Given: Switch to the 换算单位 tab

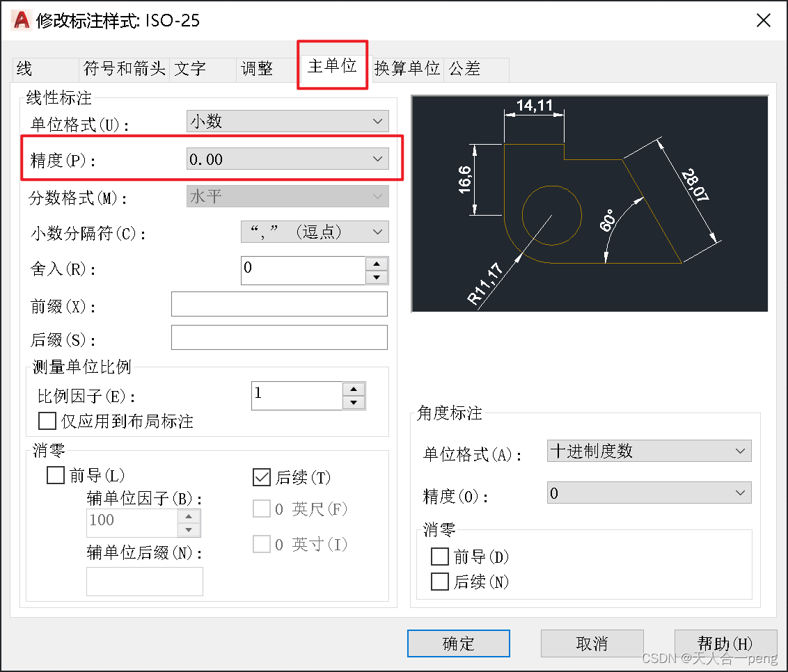Looking at the screenshot, I should (407, 70).
